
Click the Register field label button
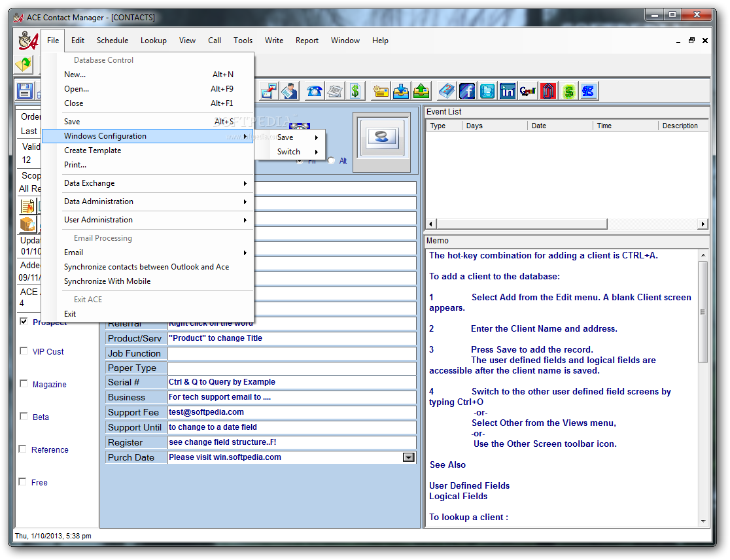pos(136,442)
